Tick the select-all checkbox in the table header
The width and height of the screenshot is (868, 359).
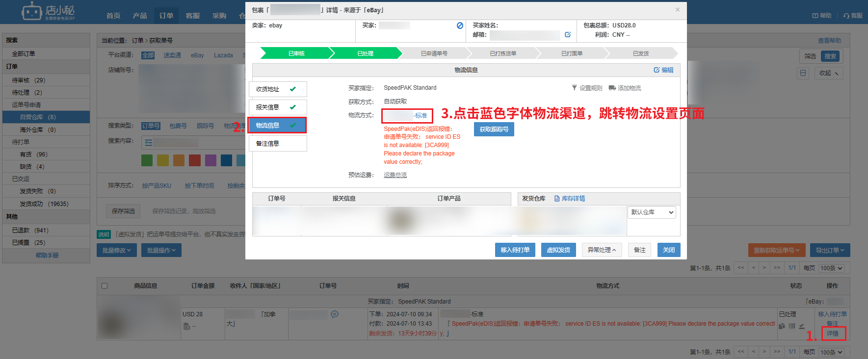click(104, 286)
